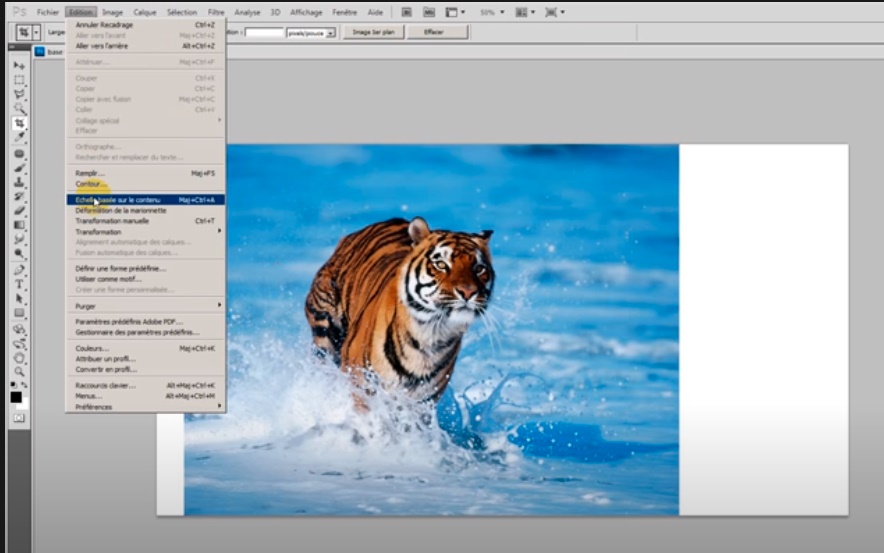Open the Fichier menu
The image size is (884, 553).
[48, 12]
